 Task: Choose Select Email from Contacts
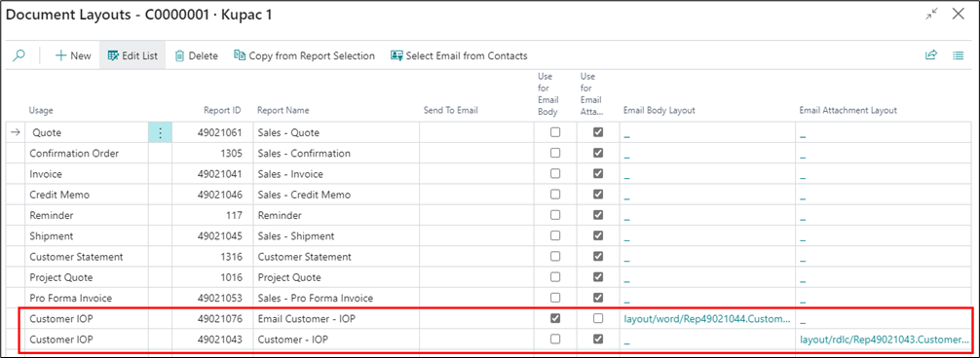(x=459, y=55)
